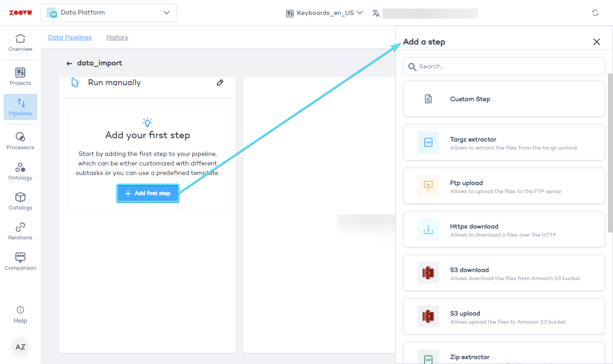
Task: Go back using the data_import arrow
Action: (x=69, y=63)
